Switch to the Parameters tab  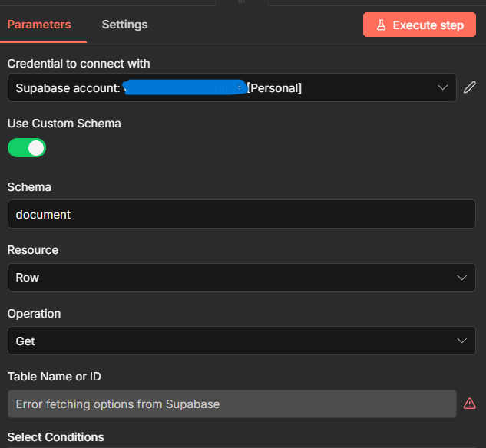[39, 25]
